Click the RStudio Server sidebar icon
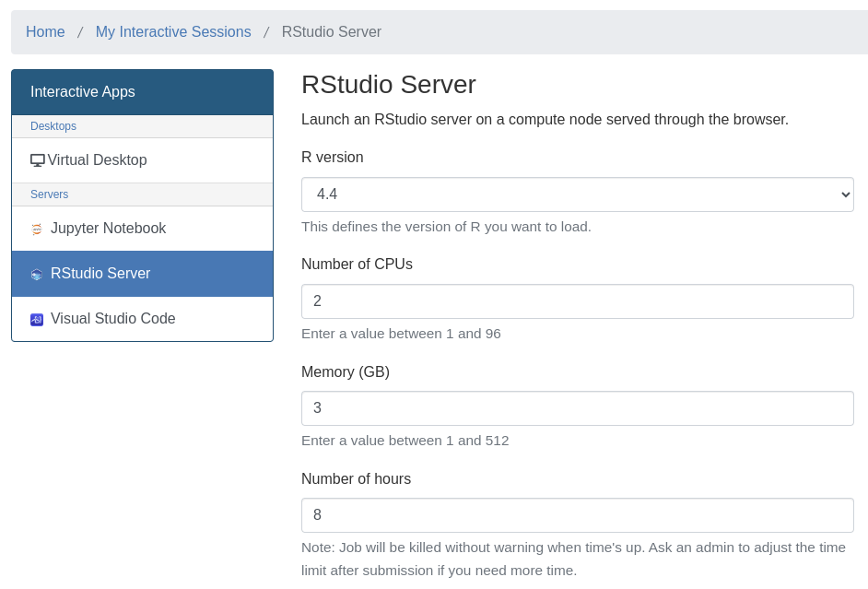This screenshot has width=868, height=589. [37, 274]
